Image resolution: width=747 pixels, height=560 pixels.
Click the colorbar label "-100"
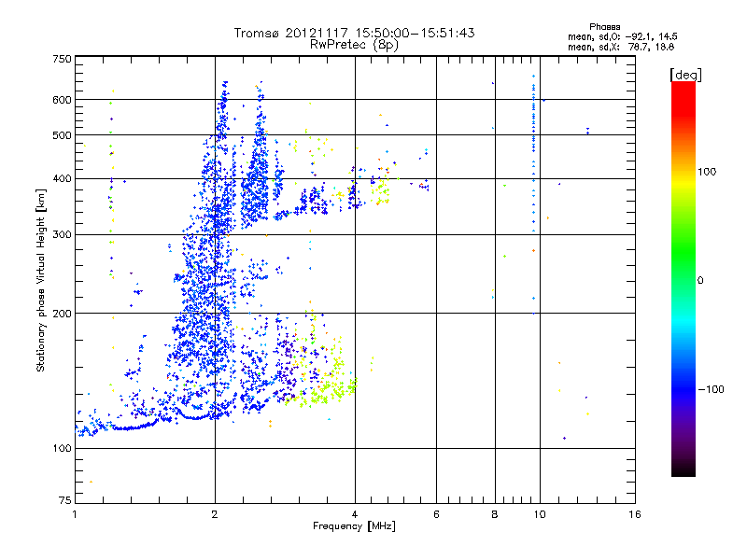coord(712,389)
